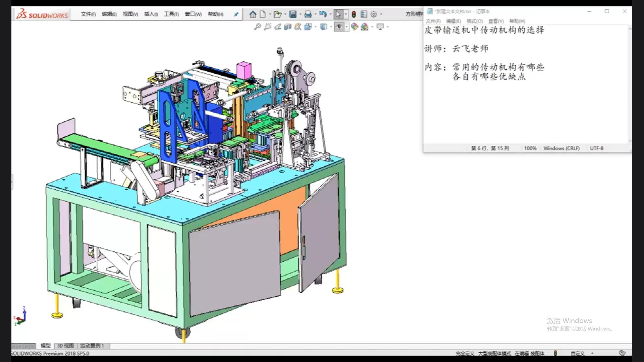Expand the View Settings dropdown arrow
Viewport: 644px width, 362px height.
(387, 26)
